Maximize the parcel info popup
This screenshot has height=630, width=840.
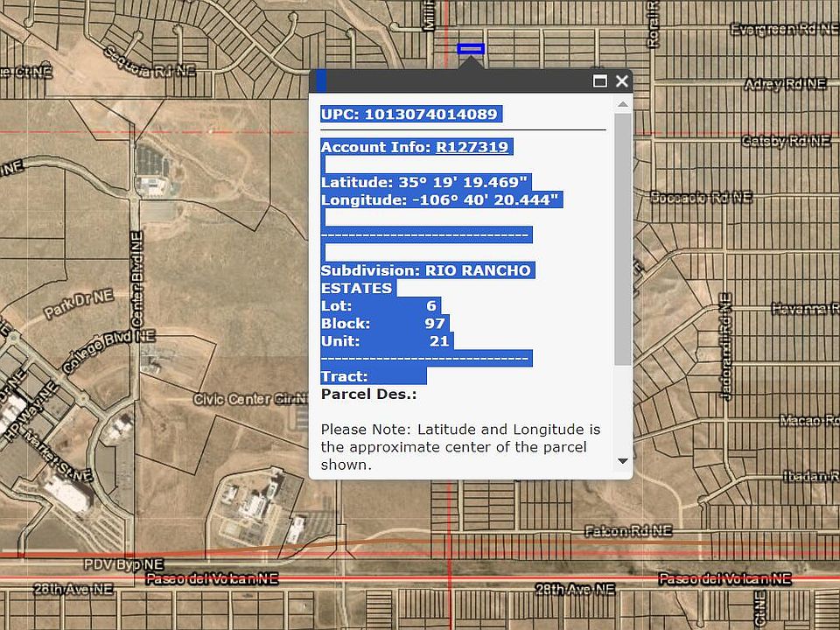coord(600,81)
